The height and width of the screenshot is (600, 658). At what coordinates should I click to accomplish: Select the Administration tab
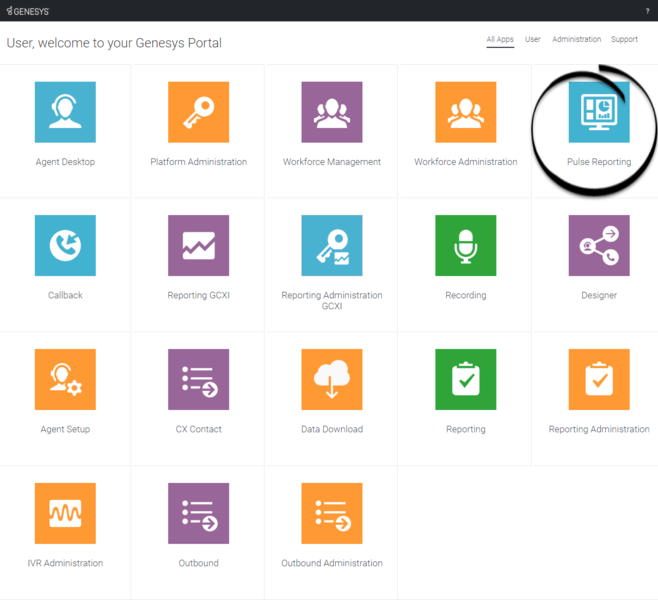tap(577, 39)
